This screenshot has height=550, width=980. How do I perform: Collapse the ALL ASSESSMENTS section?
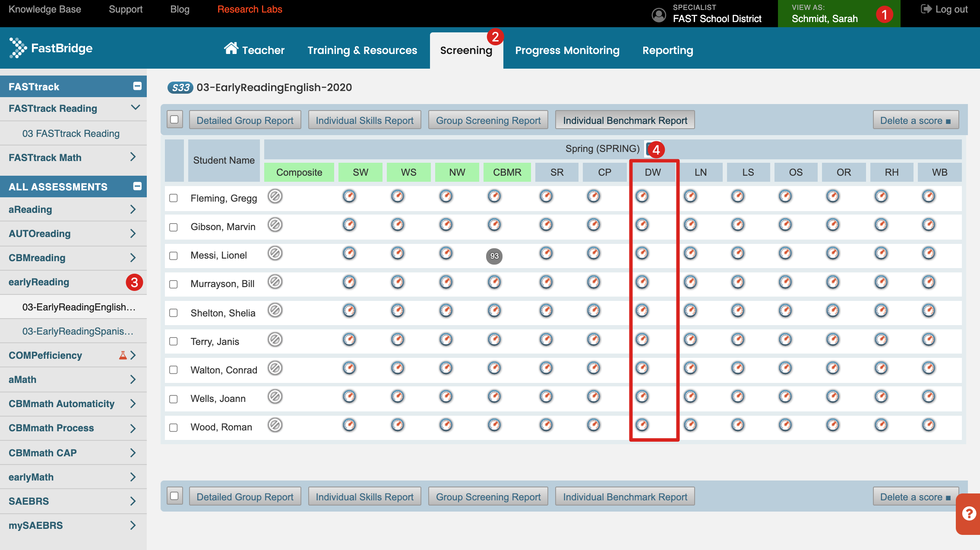137,186
